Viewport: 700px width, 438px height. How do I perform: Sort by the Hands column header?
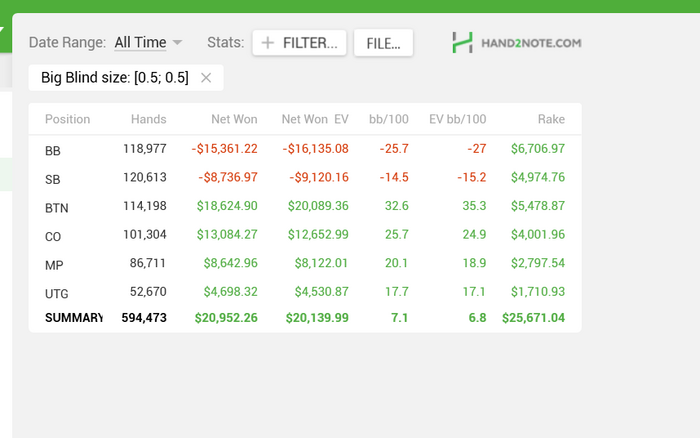click(149, 119)
